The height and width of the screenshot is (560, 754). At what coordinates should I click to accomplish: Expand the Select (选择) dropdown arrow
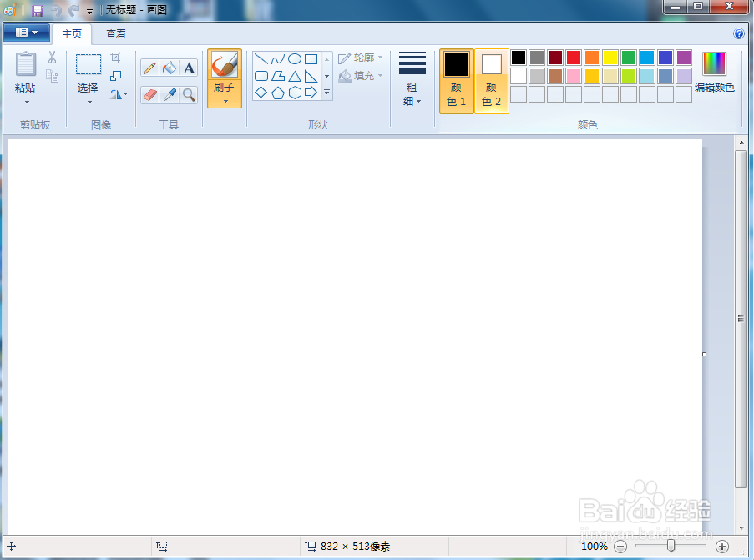tap(89, 102)
